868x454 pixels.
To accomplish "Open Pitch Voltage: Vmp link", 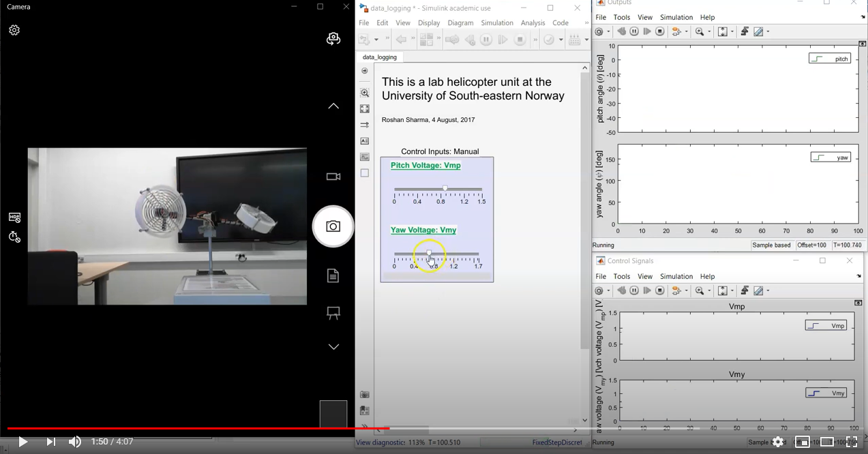I will [x=425, y=166].
